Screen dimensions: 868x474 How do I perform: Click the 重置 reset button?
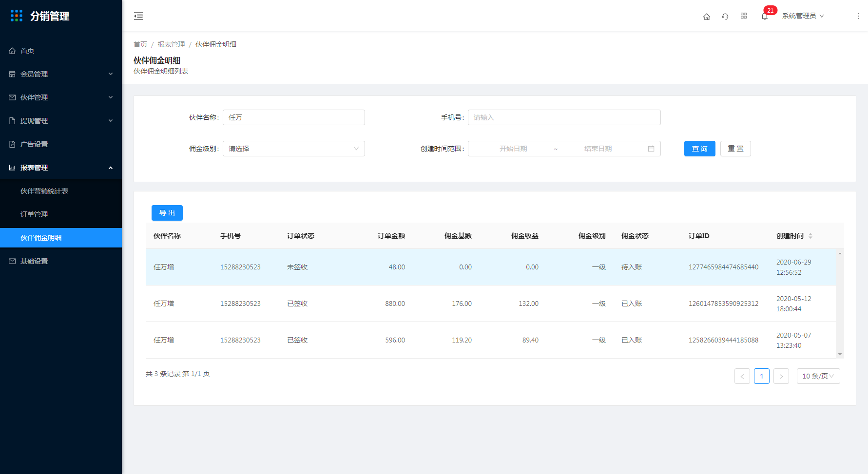pyautogui.click(x=735, y=149)
